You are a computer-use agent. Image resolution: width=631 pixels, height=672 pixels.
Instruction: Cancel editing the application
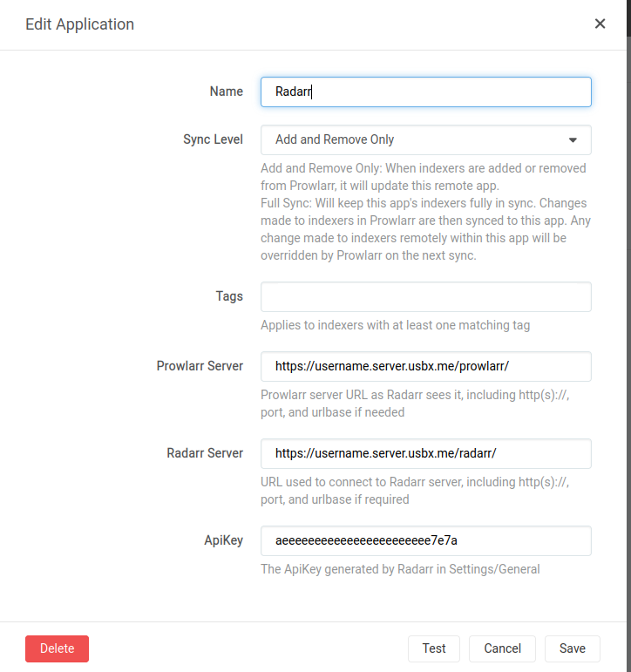pos(502,648)
